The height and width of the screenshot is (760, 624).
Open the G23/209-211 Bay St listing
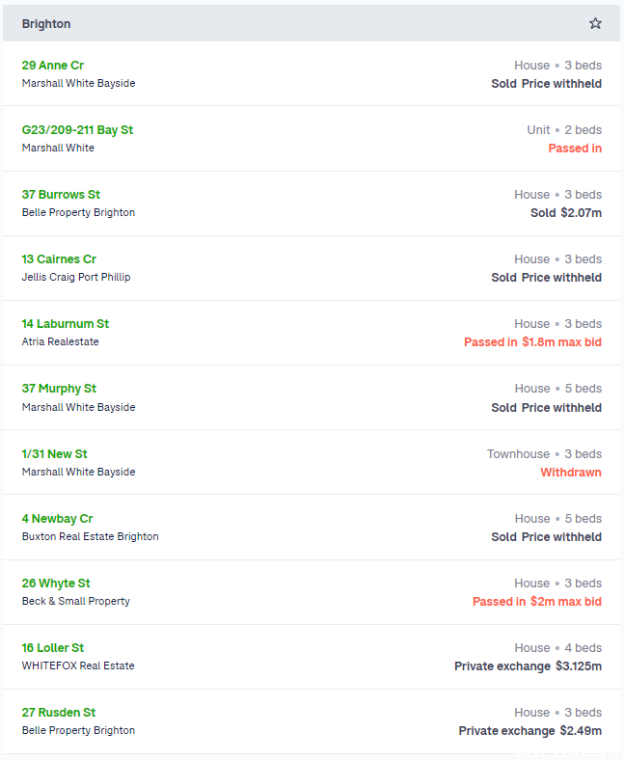point(77,130)
